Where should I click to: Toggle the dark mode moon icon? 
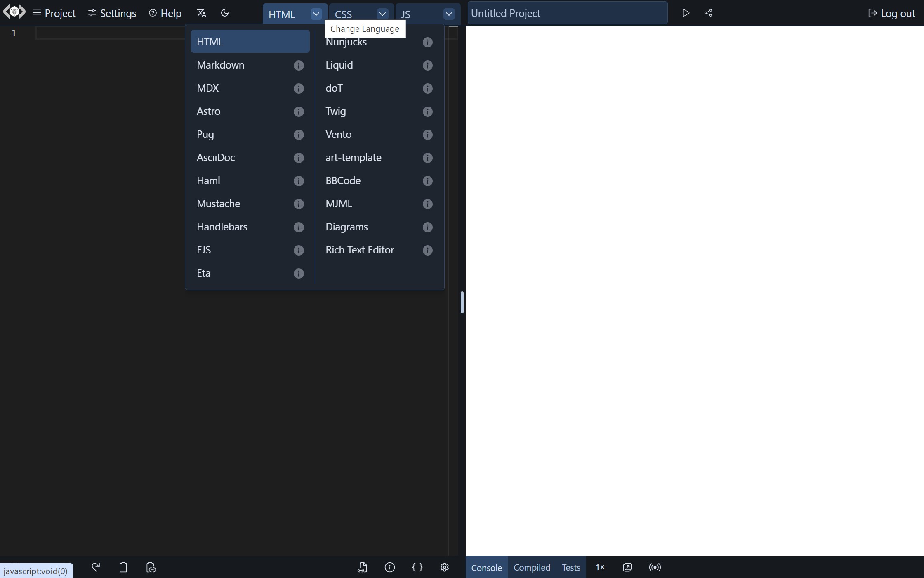click(x=225, y=13)
